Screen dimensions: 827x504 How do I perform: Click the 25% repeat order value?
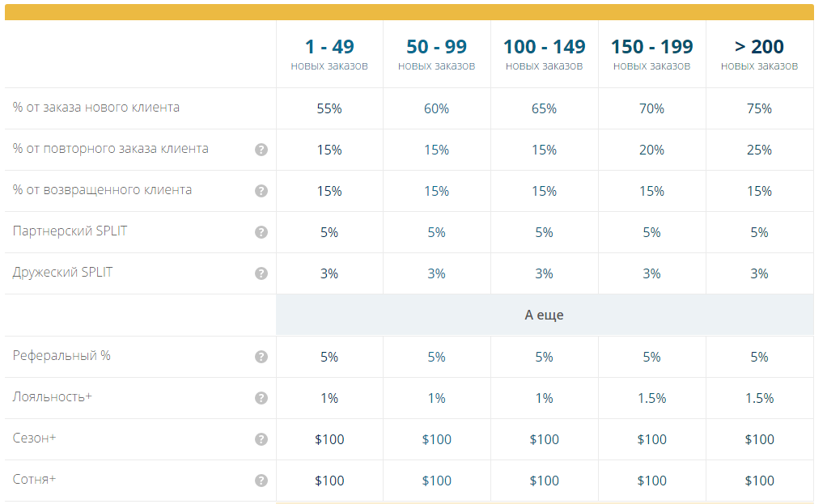click(x=759, y=150)
